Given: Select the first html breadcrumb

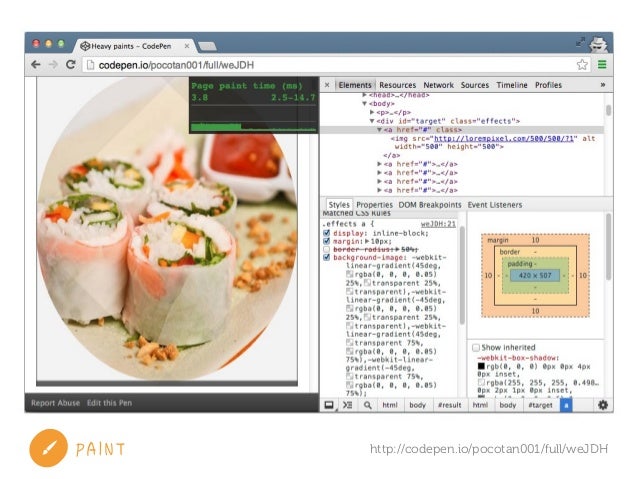Looking at the screenshot, I should coord(390,405).
